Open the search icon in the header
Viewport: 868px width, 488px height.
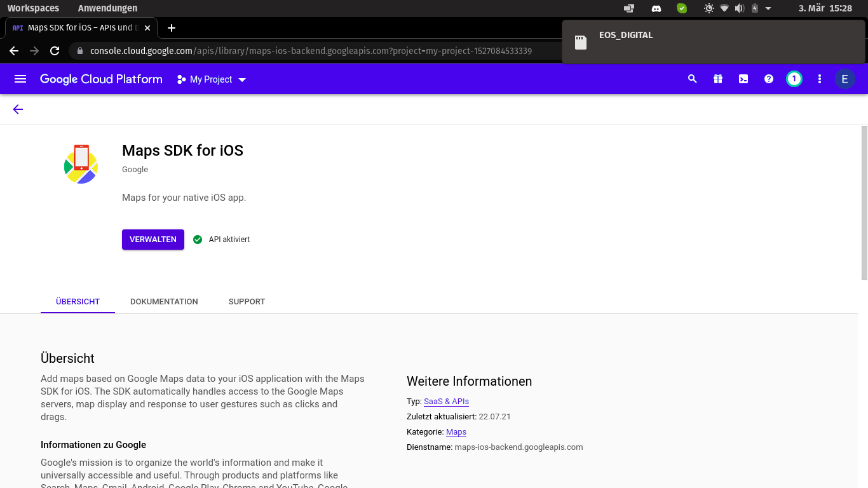[693, 79]
